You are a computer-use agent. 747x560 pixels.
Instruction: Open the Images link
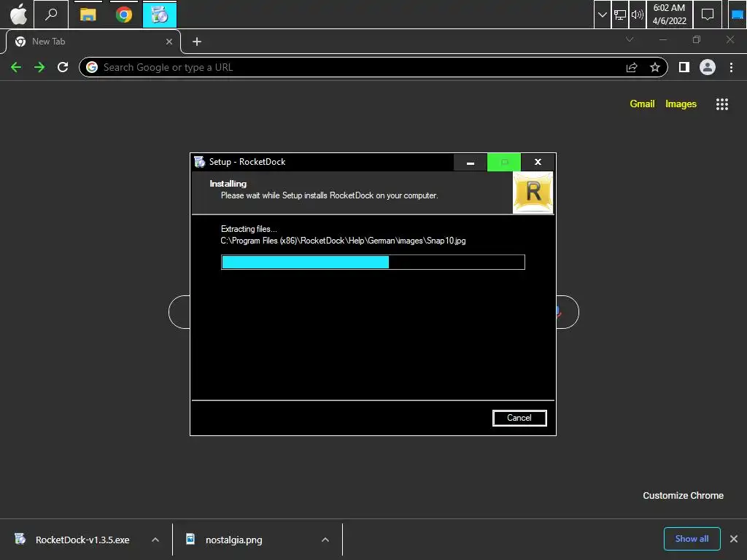click(681, 104)
